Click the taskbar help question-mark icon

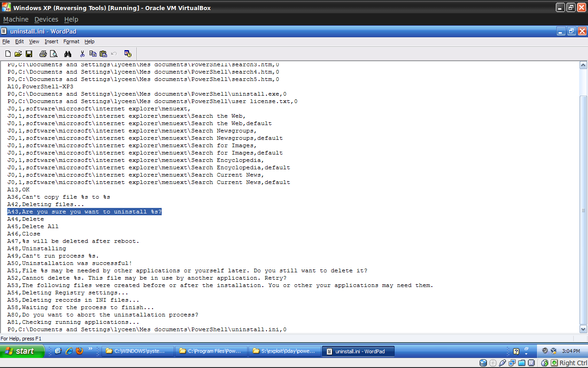pyautogui.click(x=516, y=351)
